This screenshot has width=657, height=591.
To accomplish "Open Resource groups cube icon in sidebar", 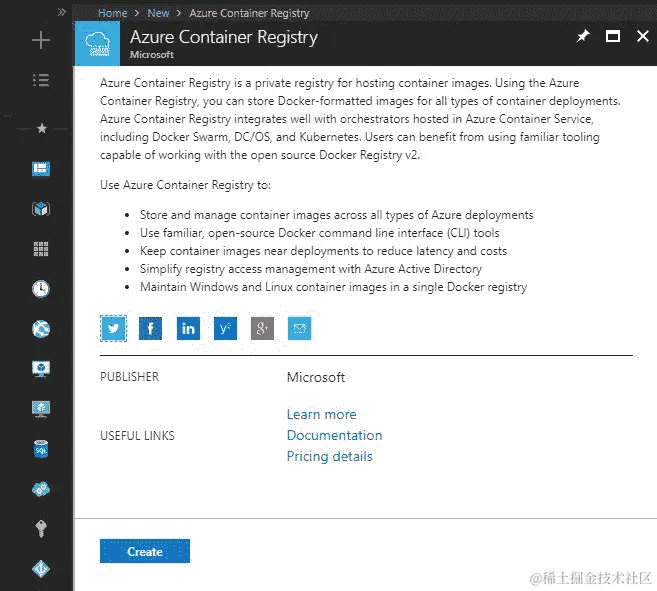I will (x=41, y=208).
